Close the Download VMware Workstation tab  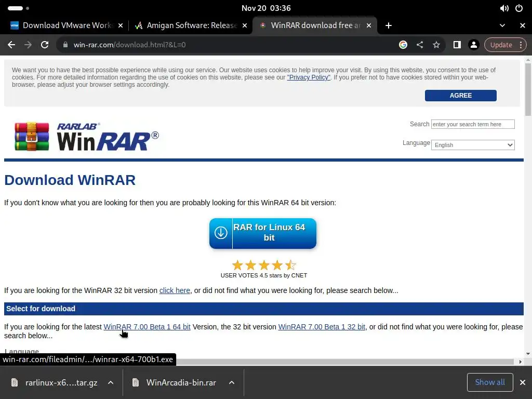(121, 25)
